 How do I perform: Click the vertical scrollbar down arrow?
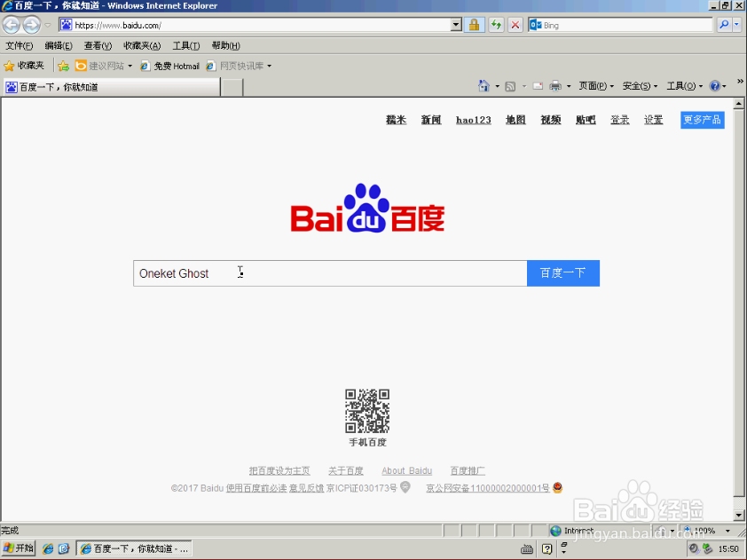point(739,516)
